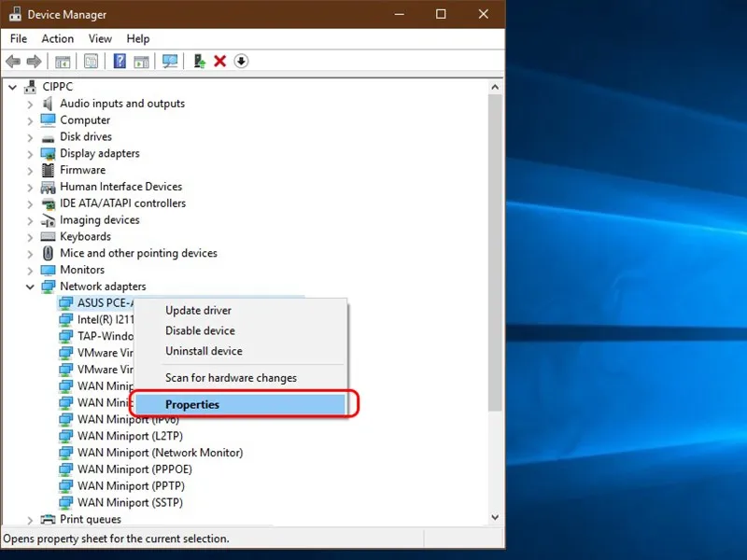Click the Scan for hardware changes icon
This screenshot has height=560, width=747.
[170, 61]
